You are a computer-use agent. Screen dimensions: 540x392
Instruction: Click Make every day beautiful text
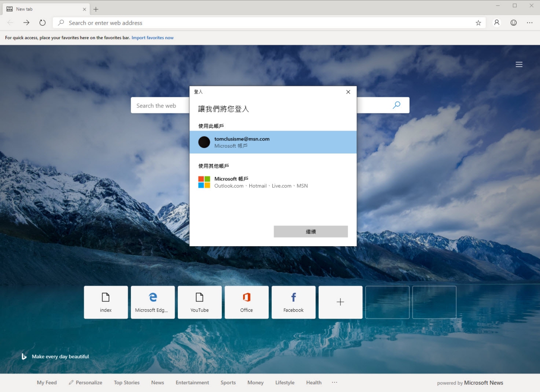[x=60, y=356]
